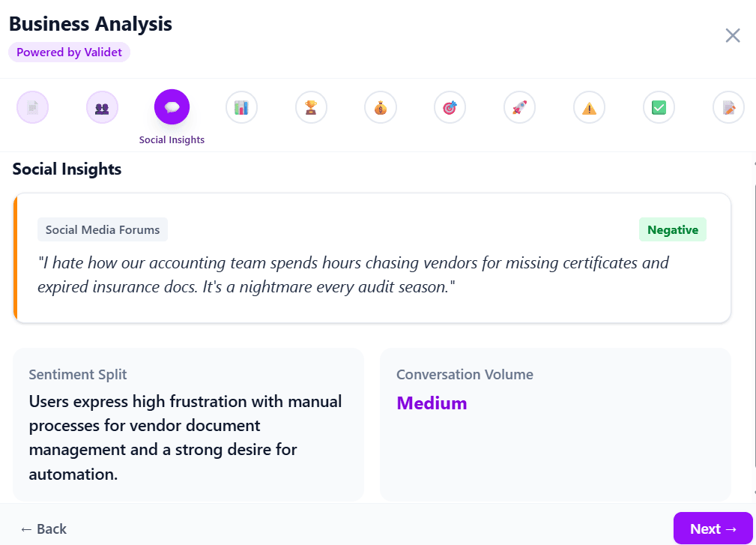Select the Social Insights step label

tap(172, 139)
